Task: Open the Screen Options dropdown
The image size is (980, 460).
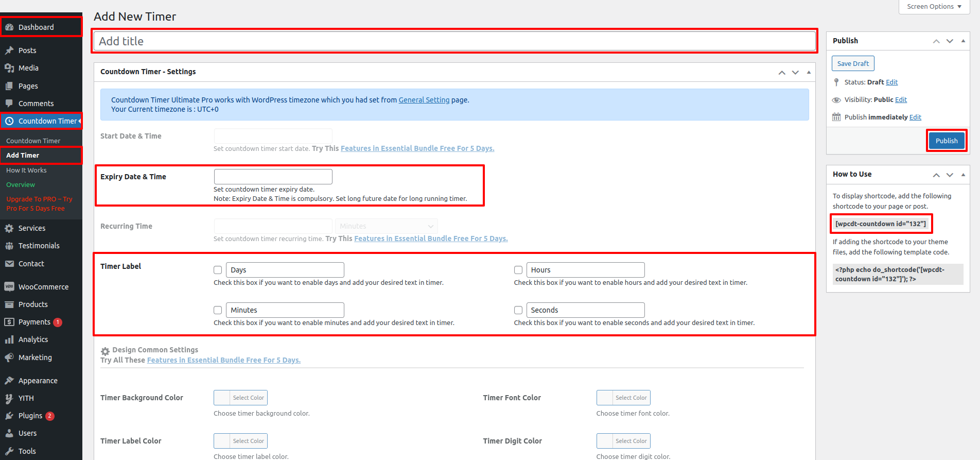Action: 934,7
